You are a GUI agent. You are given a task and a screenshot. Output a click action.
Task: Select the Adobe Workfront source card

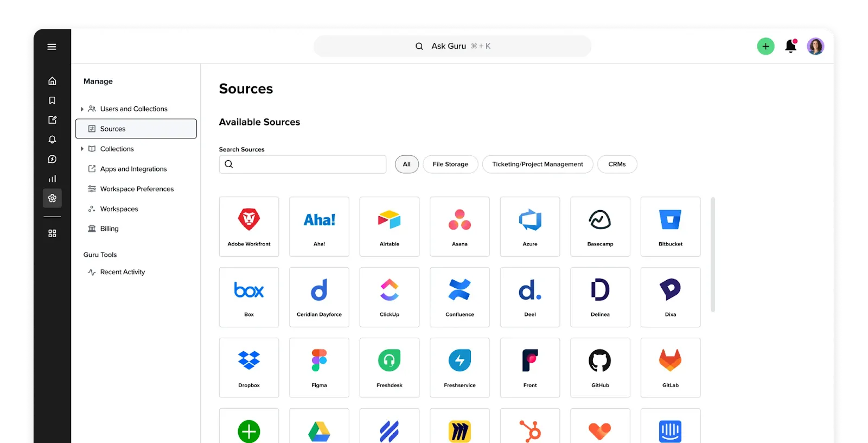[249, 226]
